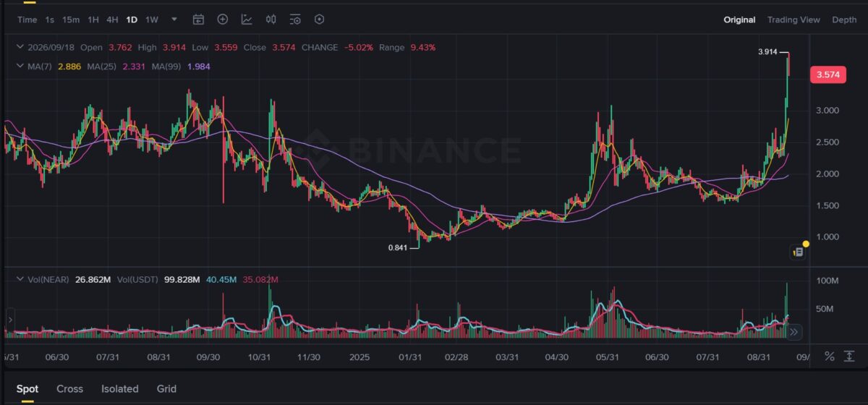Click the current price label 3.574
Screen dimensions: 868x405
click(x=827, y=74)
